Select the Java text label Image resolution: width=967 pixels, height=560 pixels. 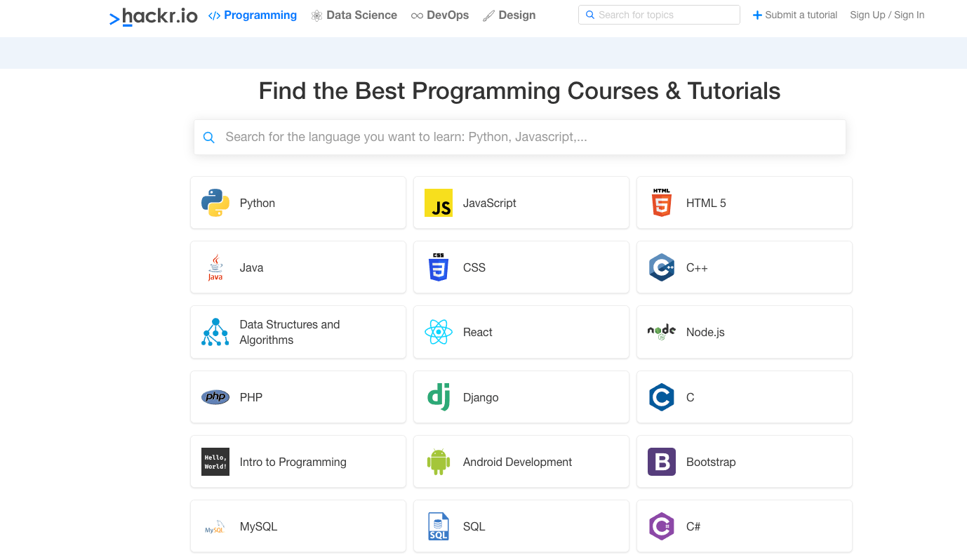click(252, 267)
